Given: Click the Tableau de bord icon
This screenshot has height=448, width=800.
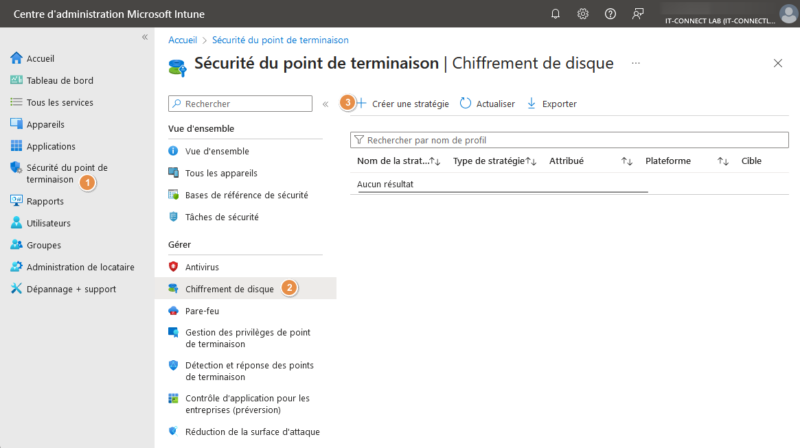Looking at the screenshot, I should point(16,80).
